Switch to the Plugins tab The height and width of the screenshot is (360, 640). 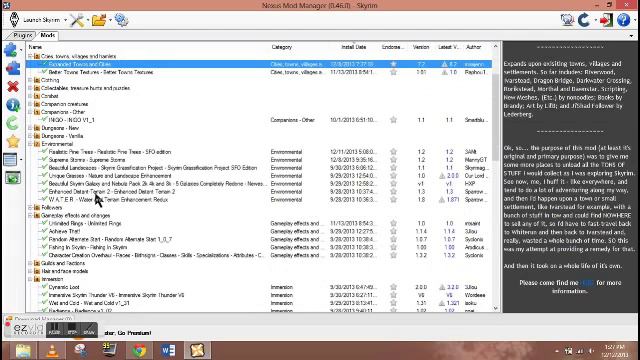point(22,36)
